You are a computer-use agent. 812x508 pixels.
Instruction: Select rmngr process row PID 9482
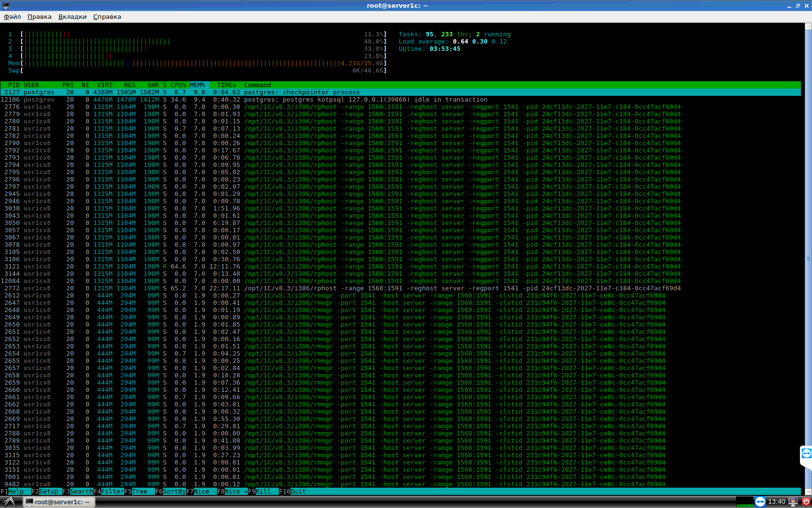point(400,484)
